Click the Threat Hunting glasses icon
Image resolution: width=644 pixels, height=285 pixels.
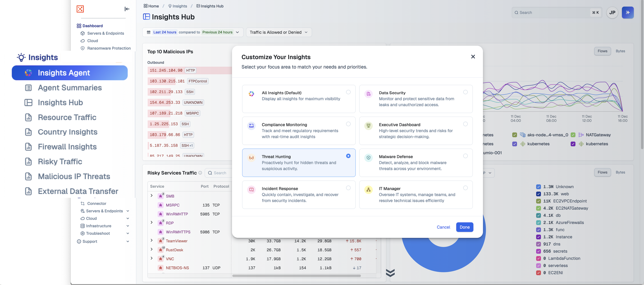(251, 158)
